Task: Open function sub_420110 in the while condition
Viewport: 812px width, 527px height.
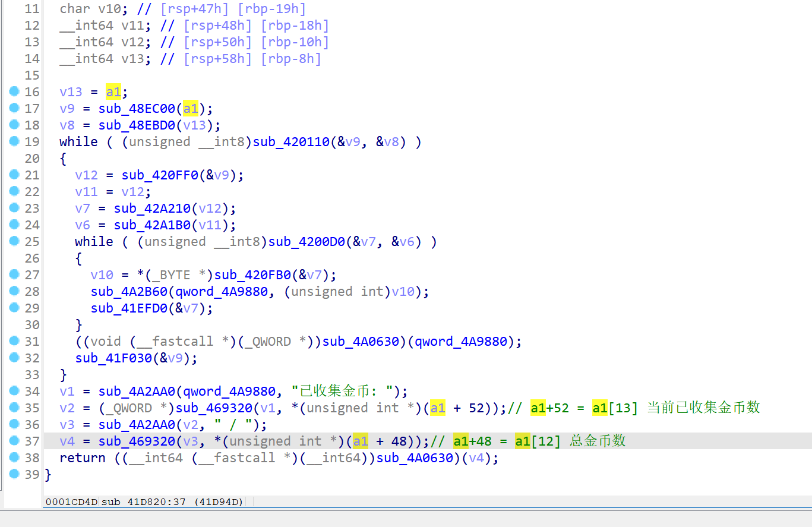Action: coord(290,141)
